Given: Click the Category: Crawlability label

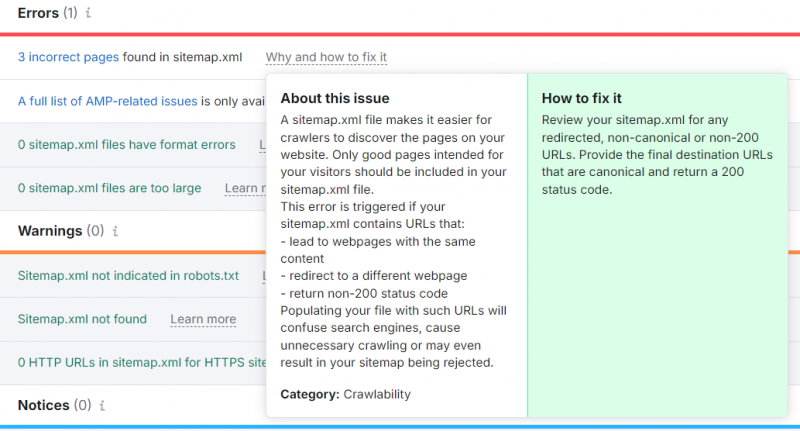Looking at the screenshot, I should (x=345, y=394).
